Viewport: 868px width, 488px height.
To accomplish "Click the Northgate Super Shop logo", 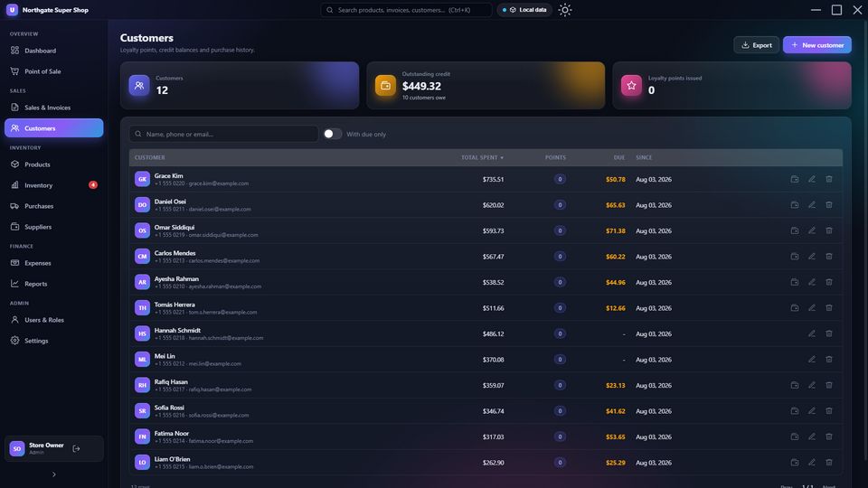I will tap(12, 10).
